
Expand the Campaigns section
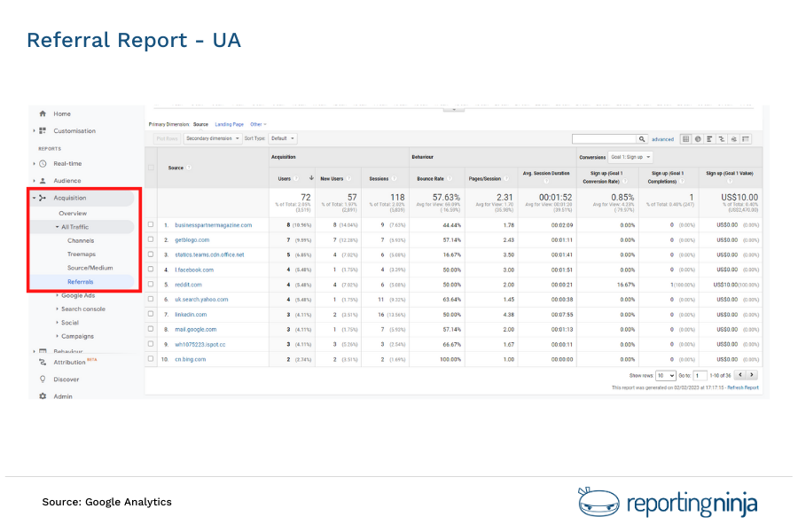[x=57, y=336]
